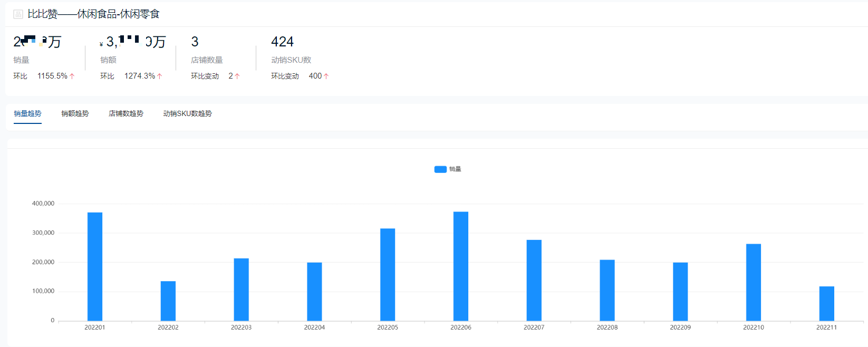Click the 202204 x-axis label
This screenshot has height=347, width=868.
point(314,327)
